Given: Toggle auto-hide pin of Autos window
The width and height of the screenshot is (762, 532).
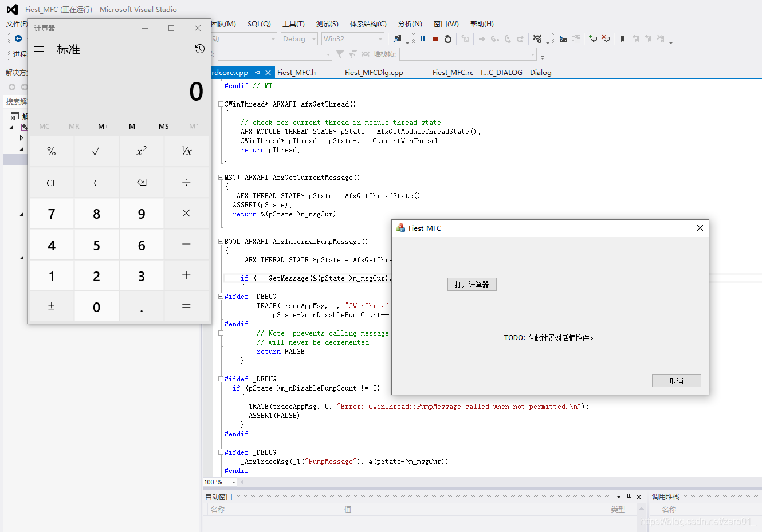Looking at the screenshot, I should (629, 496).
